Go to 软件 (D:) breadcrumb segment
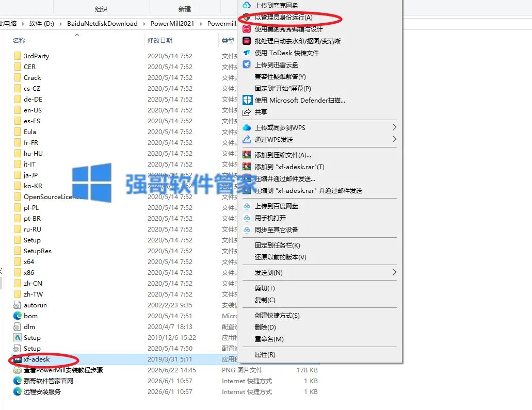This screenshot has height=410, width=532. [42, 24]
